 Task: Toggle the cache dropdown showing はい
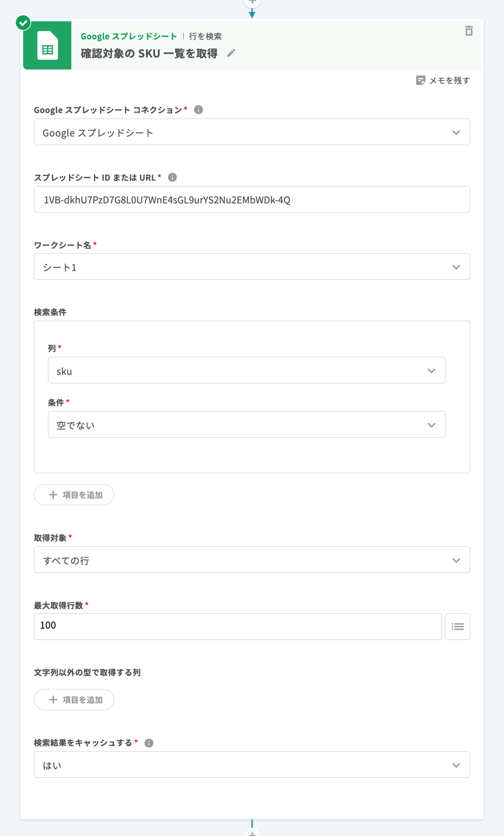(252, 765)
